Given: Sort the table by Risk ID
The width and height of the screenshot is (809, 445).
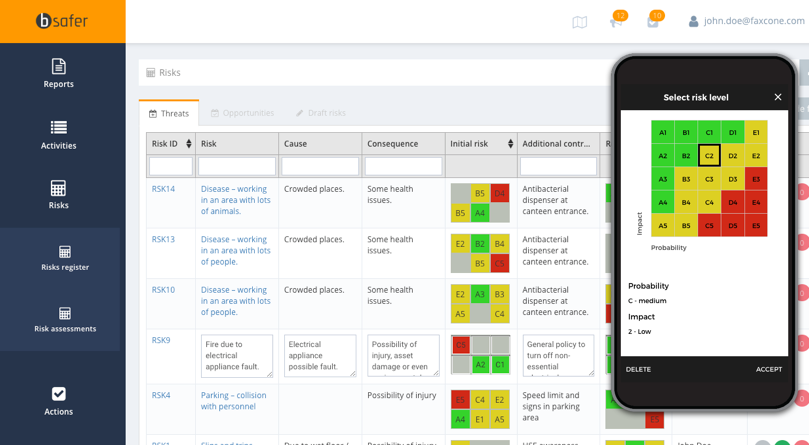Looking at the screenshot, I should click(188, 144).
